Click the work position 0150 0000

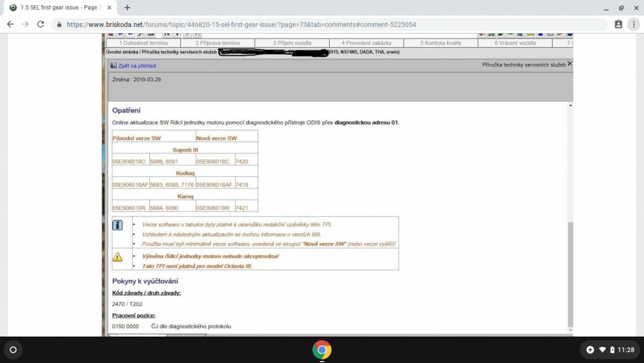pyautogui.click(x=126, y=326)
